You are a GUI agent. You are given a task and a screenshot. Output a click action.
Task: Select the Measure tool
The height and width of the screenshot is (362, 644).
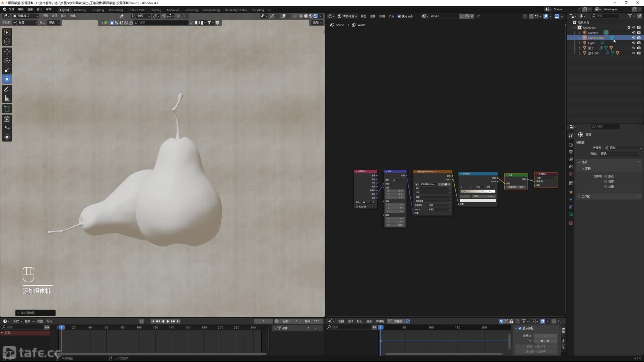(7, 99)
